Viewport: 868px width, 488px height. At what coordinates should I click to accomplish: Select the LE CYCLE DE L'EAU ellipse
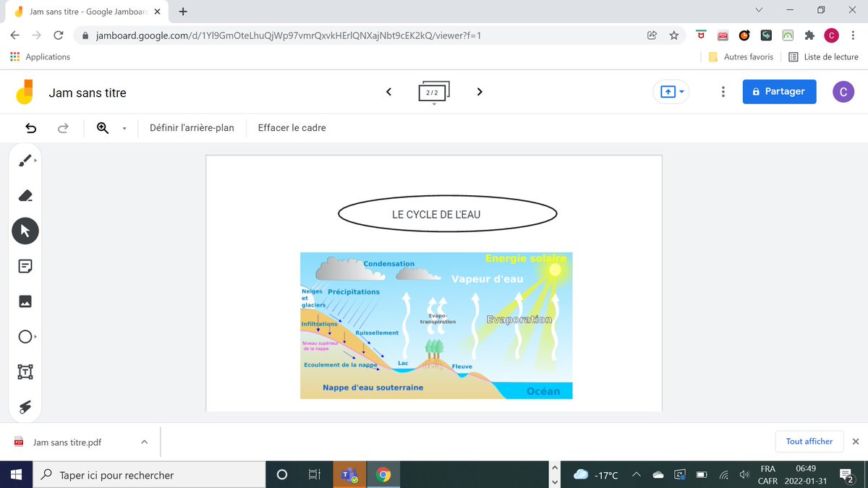coord(448,214)
